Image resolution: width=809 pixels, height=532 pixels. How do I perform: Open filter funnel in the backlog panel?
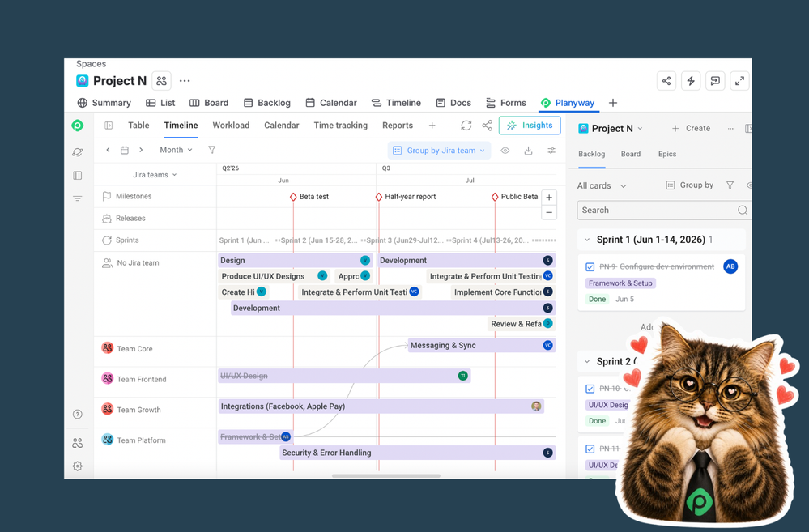pos(730,185)
